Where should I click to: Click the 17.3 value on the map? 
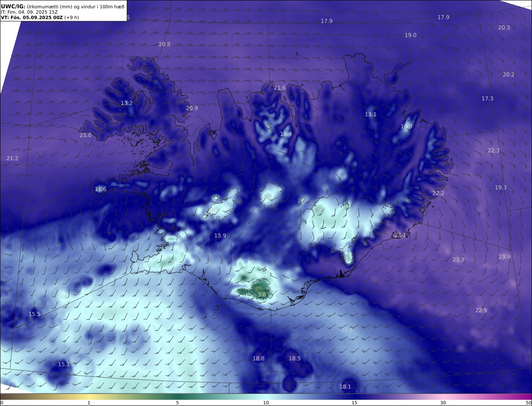coord(488,98)
